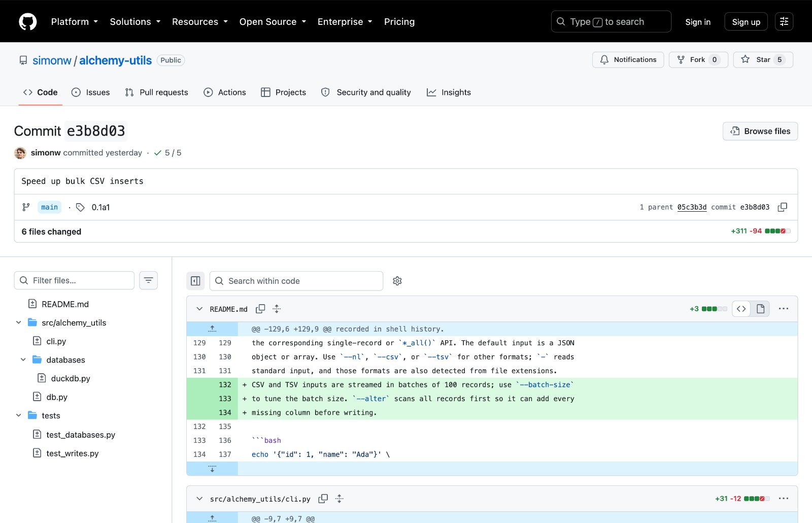Click the src/alchemy_utils/cli.py file name header
This screenshot has width=812, height=523.
click(260, 499)
